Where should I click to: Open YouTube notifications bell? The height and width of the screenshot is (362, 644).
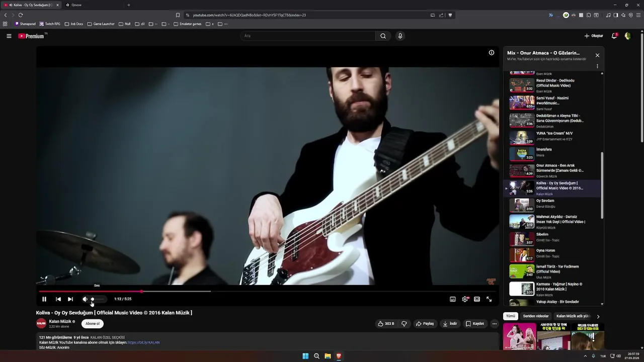[614, 36]
